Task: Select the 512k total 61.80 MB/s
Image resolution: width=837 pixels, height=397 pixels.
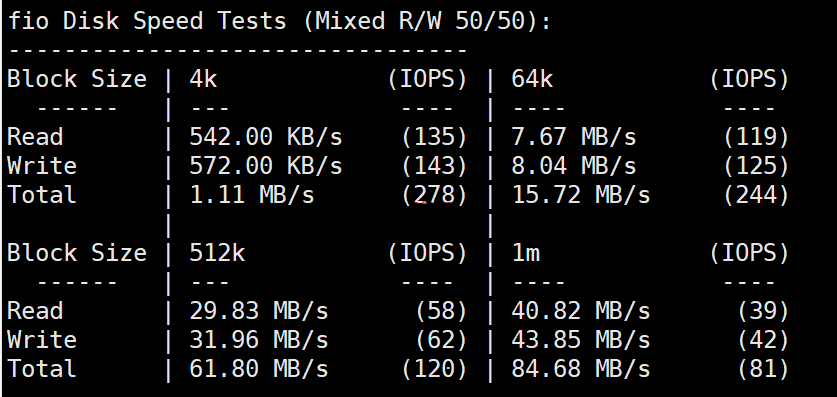Action: click(259, 368)
